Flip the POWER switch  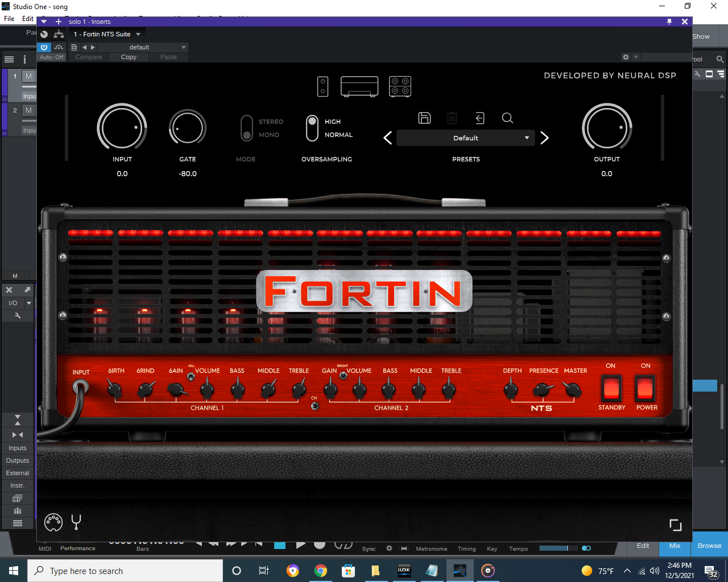click(x=645, y=388)
